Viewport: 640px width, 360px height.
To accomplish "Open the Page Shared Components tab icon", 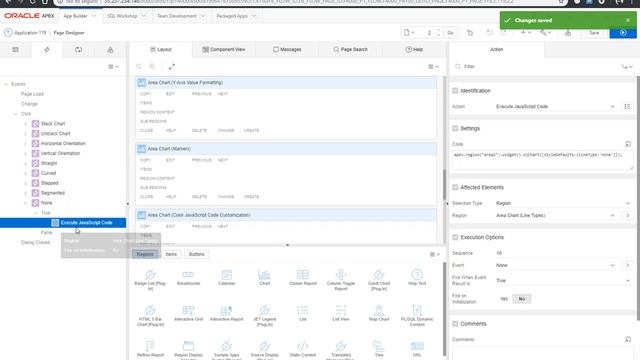I will point(110,49).
